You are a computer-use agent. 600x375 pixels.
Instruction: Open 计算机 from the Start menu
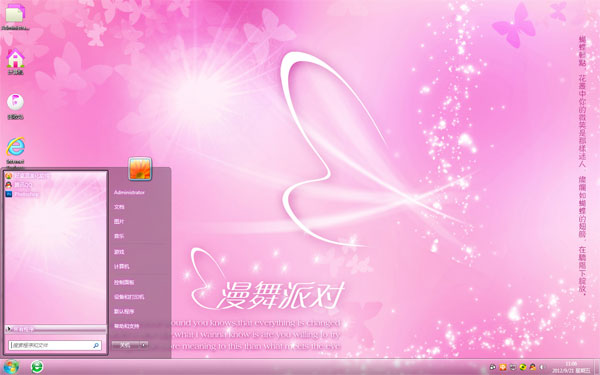(122, 266)
